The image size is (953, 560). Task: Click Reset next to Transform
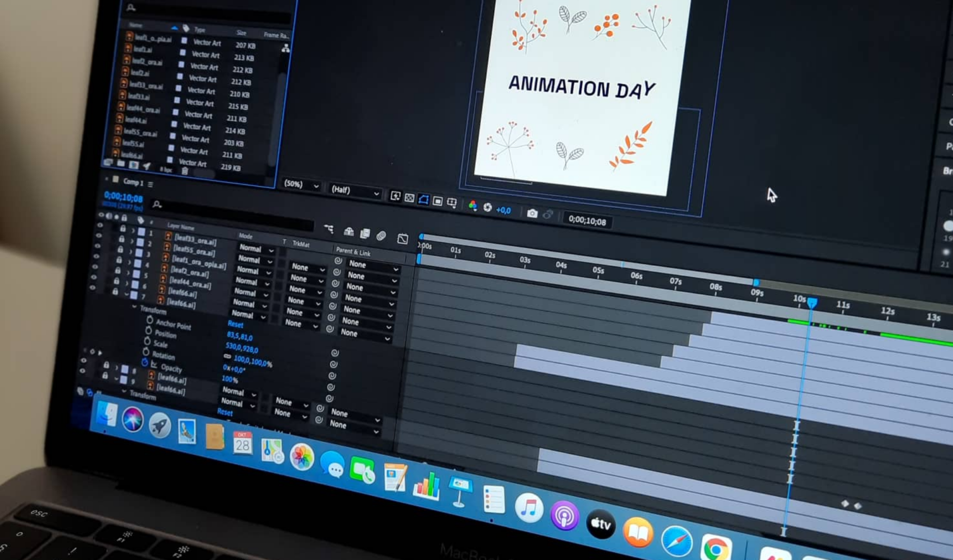(x=235, y=324)
